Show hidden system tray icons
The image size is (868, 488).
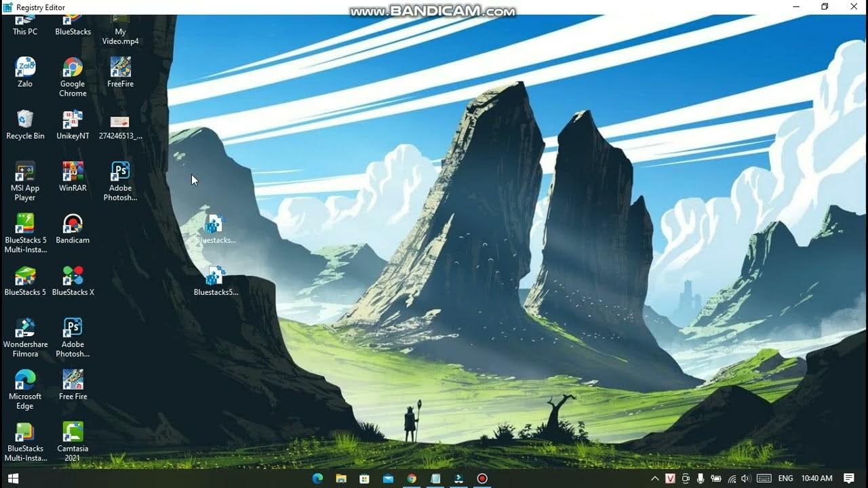[654, 479]
